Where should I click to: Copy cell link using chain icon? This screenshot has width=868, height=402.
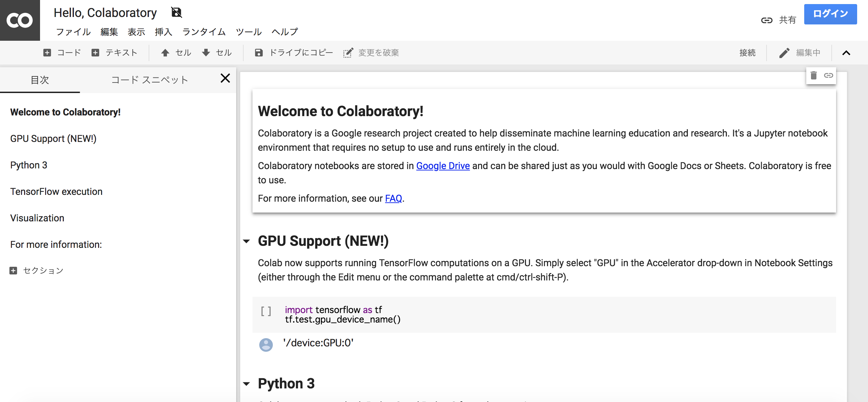click(828, 75)
